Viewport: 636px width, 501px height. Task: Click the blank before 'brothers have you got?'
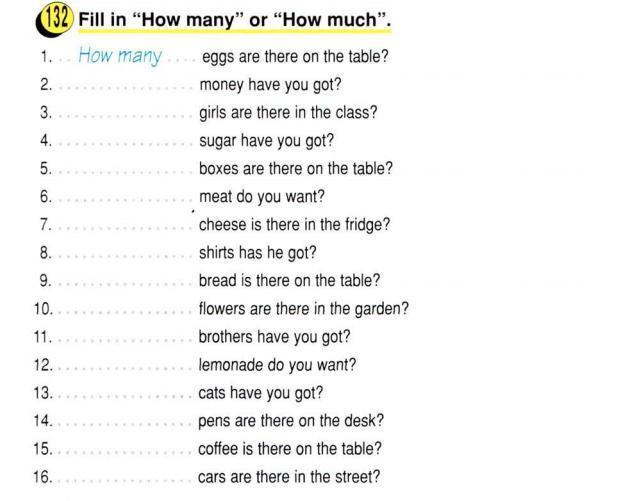coord(126,340)
